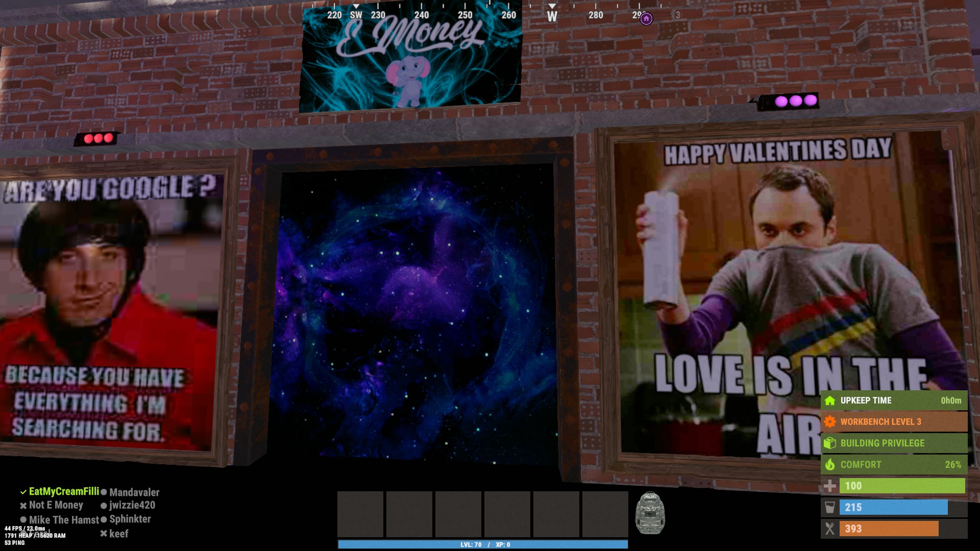Viewport: 980px width, 551px height.
Task: Select team member jwizzie420
Action: click(132, 505)
